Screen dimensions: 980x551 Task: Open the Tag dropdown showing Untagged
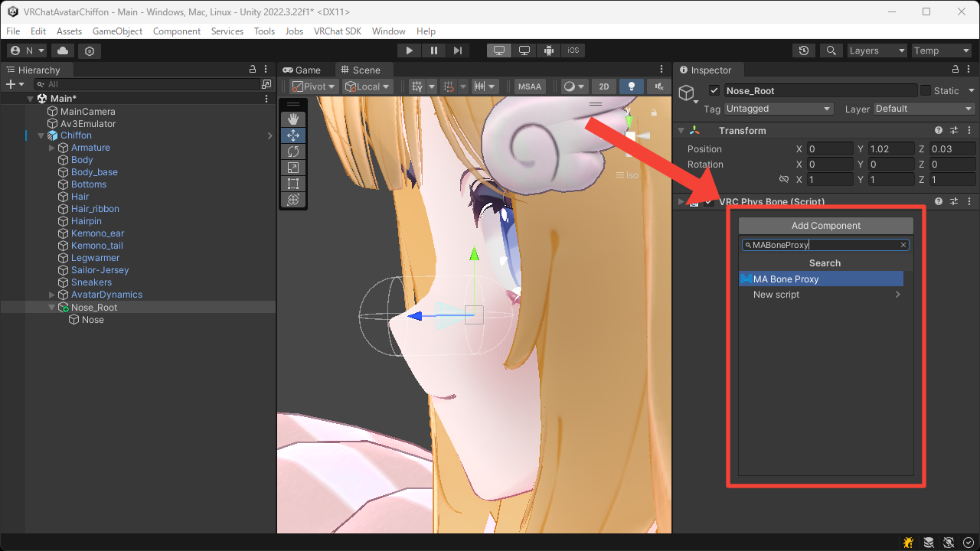coord(778,108)
